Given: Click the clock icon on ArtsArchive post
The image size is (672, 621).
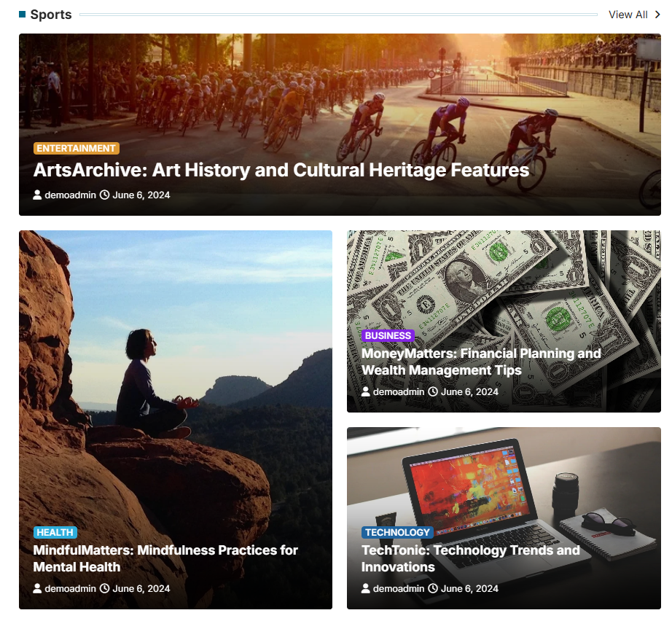Looking at the screenshot, I should (104, 195).
